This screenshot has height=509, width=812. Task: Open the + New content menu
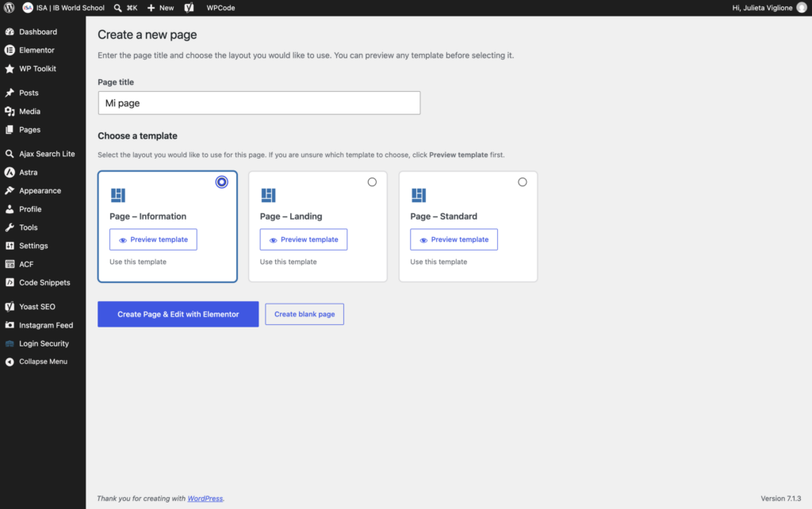click(160, 8)
